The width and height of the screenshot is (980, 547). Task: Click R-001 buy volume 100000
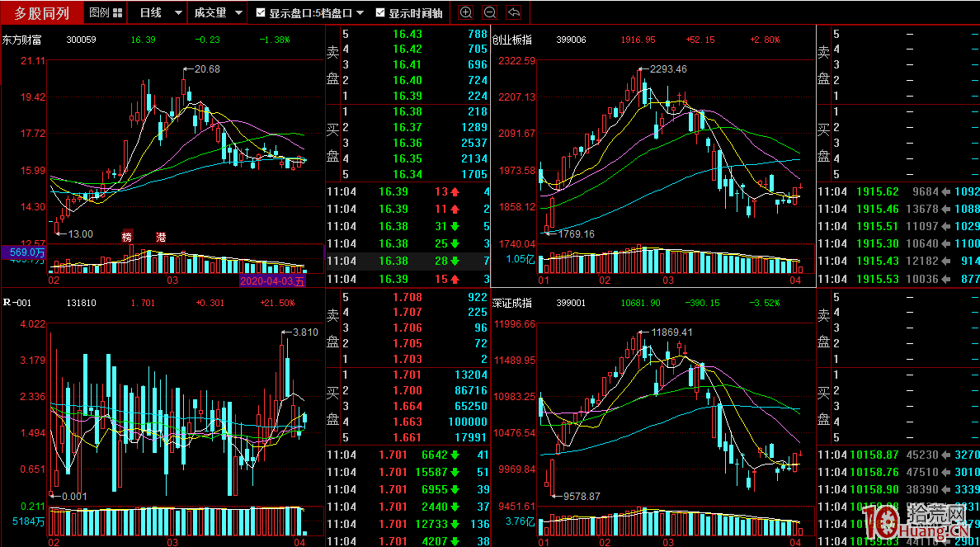[468, 422]
